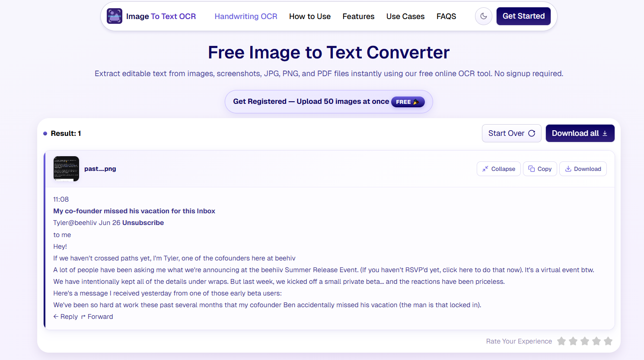
Task: Click the line starting 'A lot of people have been asking'
Action: [x=324, y=270]
